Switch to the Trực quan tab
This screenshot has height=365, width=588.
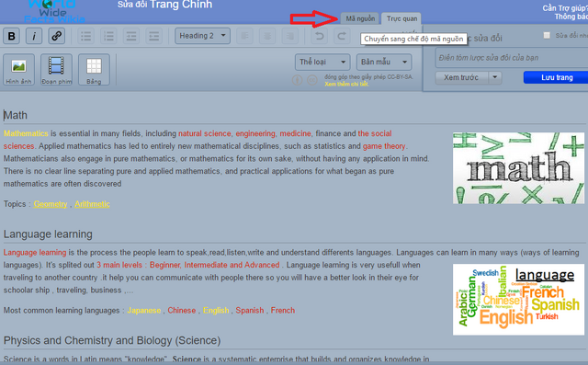[x=401, y=18]
